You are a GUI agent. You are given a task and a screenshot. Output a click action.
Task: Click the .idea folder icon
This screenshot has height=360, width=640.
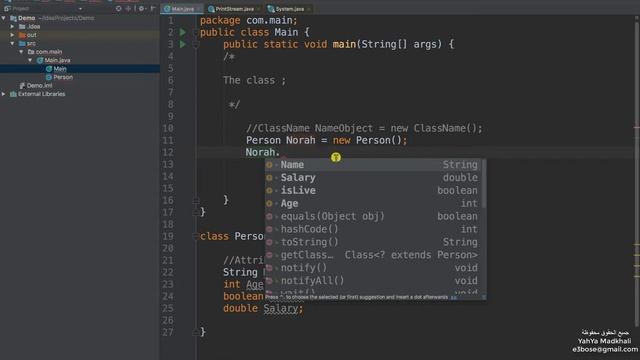22,27
